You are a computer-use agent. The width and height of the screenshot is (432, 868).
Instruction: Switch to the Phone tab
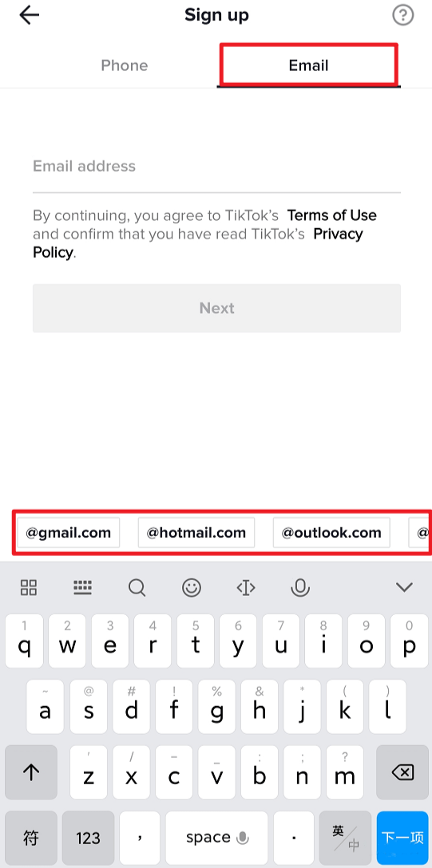(124, 65)
